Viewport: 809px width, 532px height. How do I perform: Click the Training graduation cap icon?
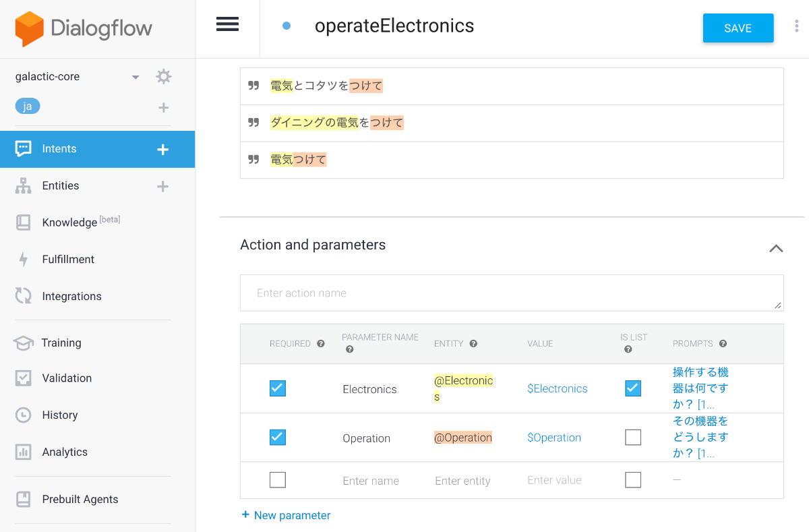click(24, 343)
